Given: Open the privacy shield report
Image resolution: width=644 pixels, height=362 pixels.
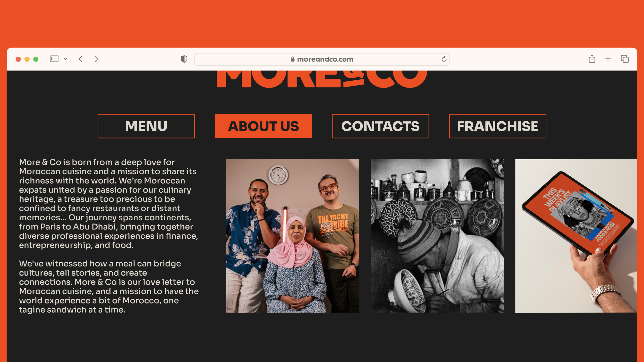Looking at the screenshot, I should (x=184, y=59).
